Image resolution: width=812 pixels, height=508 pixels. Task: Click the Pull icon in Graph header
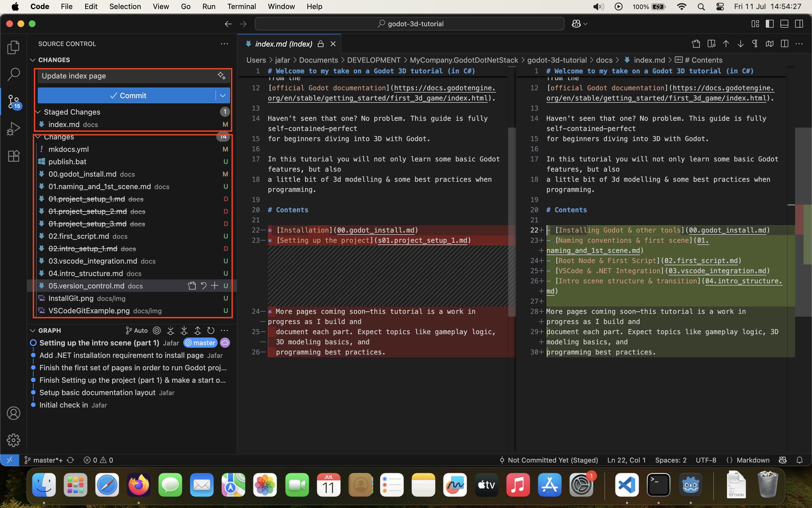(184, 330)
